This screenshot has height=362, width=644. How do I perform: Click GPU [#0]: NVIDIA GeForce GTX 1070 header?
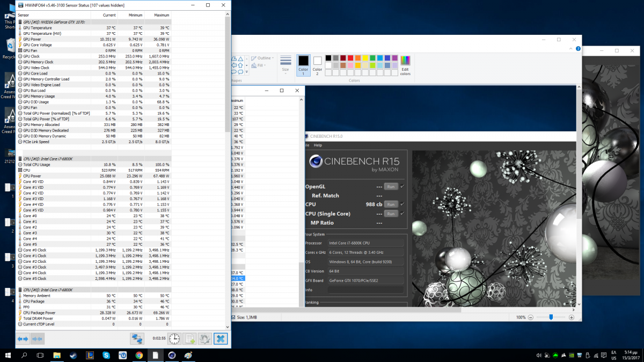94,22
